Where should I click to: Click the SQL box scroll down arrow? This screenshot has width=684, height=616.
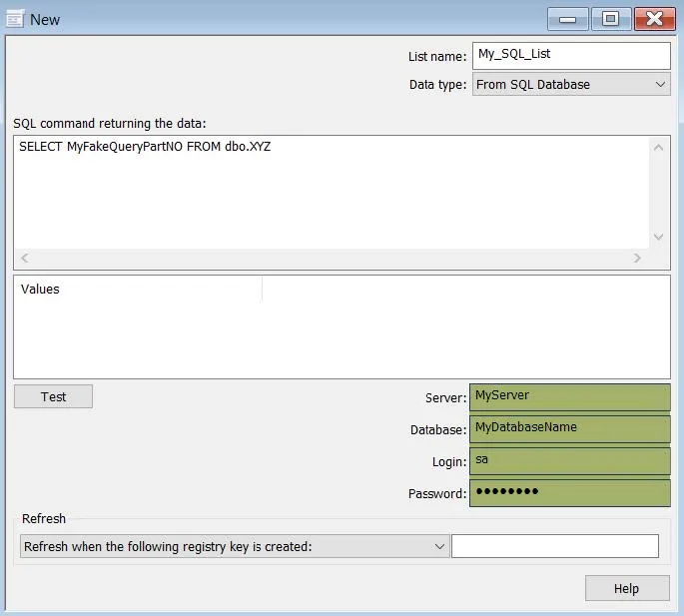coord(659,237)
